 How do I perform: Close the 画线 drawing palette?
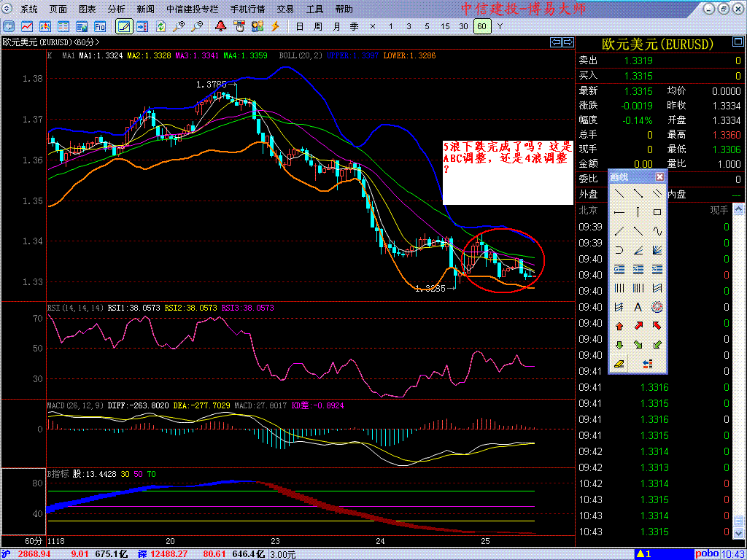(x=659, y=176)
